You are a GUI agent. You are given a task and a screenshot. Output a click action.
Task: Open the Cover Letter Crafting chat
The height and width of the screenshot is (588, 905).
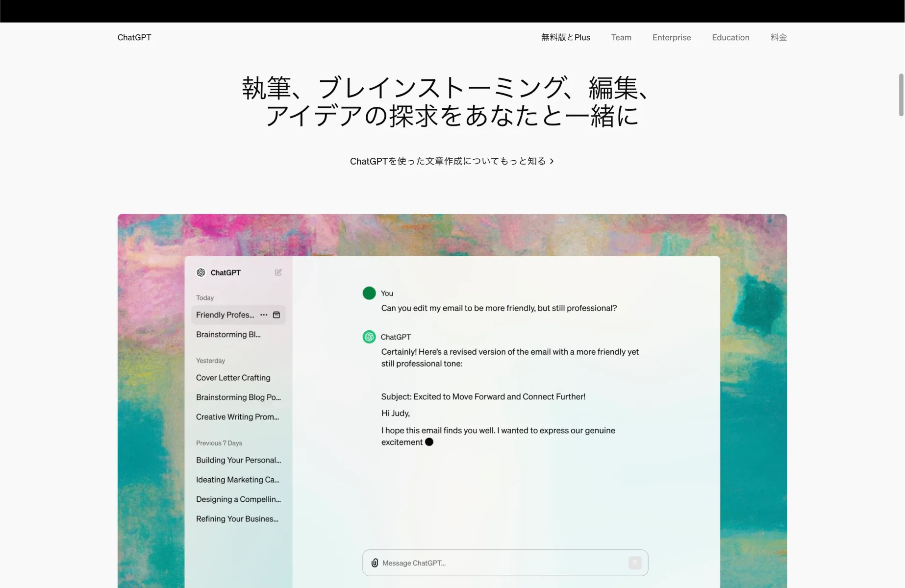click(233, 378)
